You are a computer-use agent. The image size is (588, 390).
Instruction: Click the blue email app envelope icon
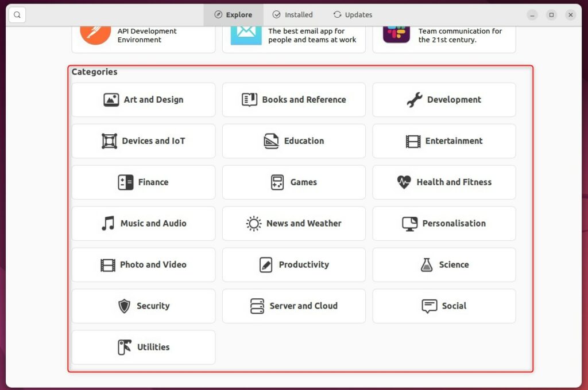(x=246, y=35)
